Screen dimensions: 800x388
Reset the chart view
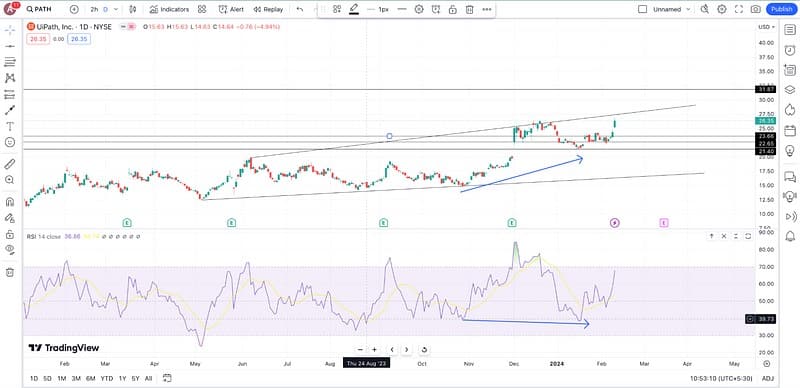(424, 350)
